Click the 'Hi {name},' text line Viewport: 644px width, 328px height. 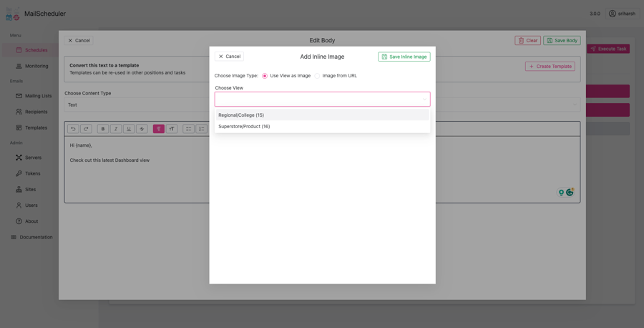click(81, 145)
